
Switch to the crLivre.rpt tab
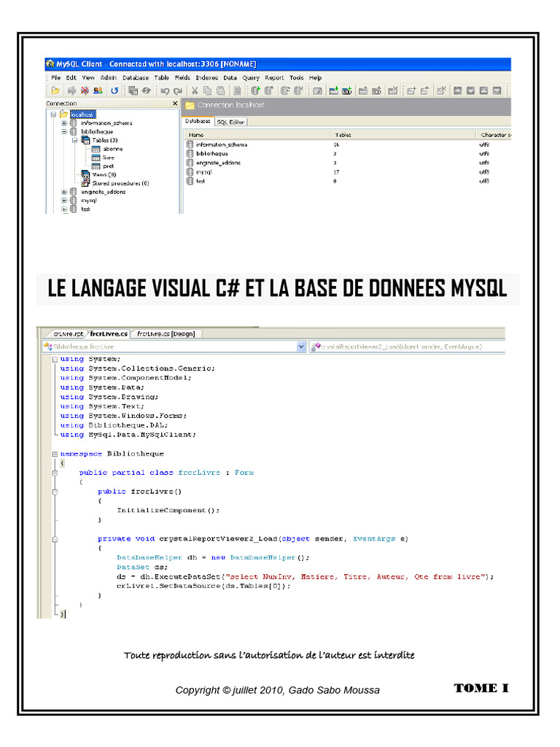68,334
